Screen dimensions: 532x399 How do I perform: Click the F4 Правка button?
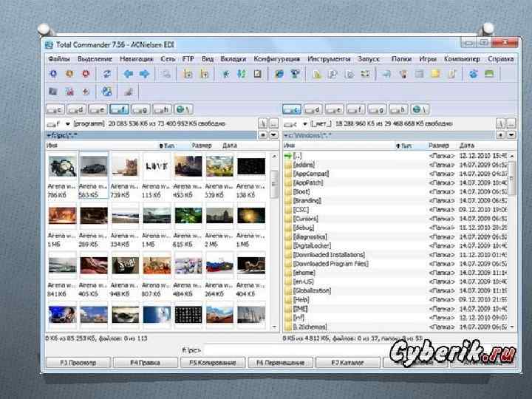(146, 363)
